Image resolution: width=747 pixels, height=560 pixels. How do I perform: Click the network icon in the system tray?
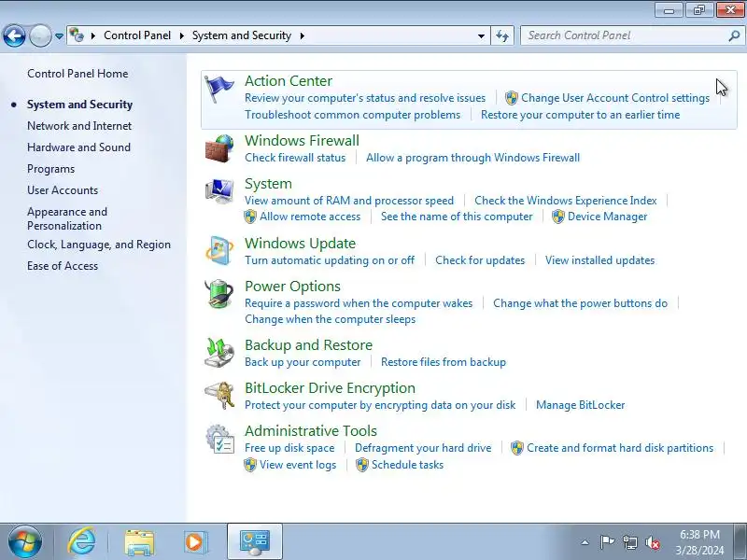click(629, 542)
